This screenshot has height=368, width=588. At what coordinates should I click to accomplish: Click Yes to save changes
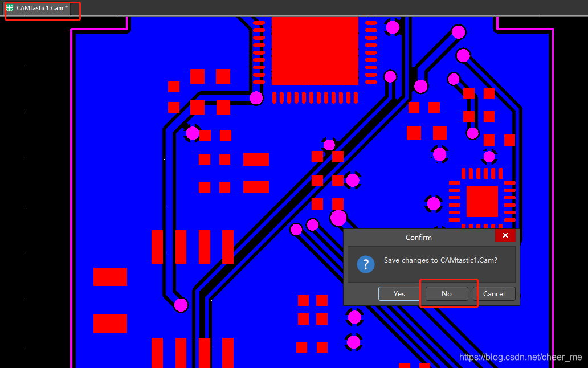(x=399, y=293)
